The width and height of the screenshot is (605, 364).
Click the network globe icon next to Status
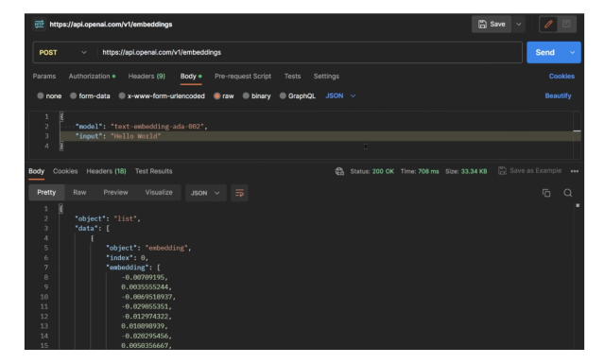tap(339, 171)
